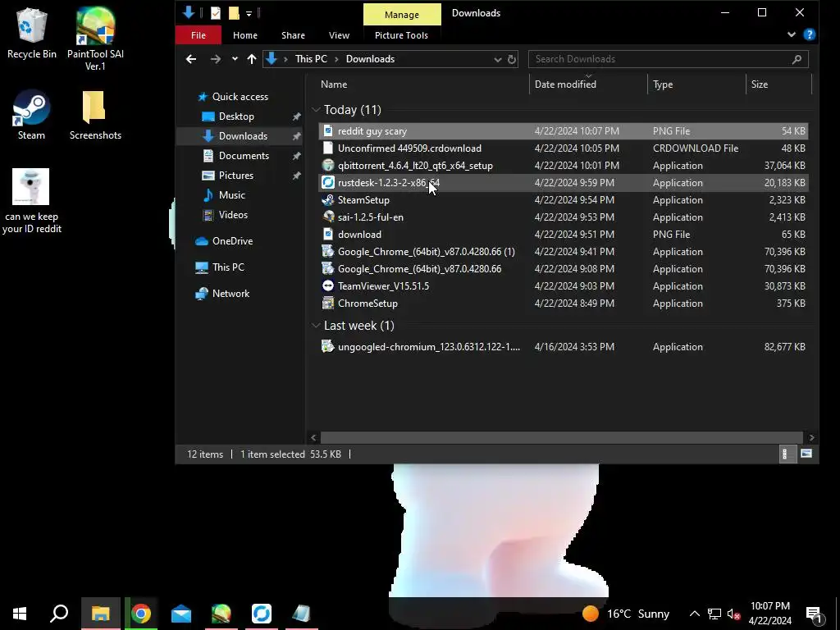Image resolution: width=840 pixels, height=630 pixels.
Task: Open the Recycle Bin desktop icon
Action: [32, 33]
